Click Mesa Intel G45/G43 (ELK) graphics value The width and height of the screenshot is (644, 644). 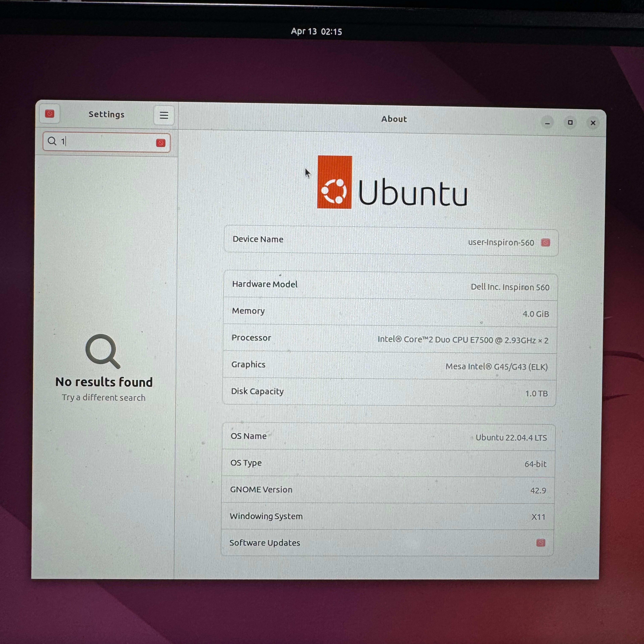(x=496, y=367)
